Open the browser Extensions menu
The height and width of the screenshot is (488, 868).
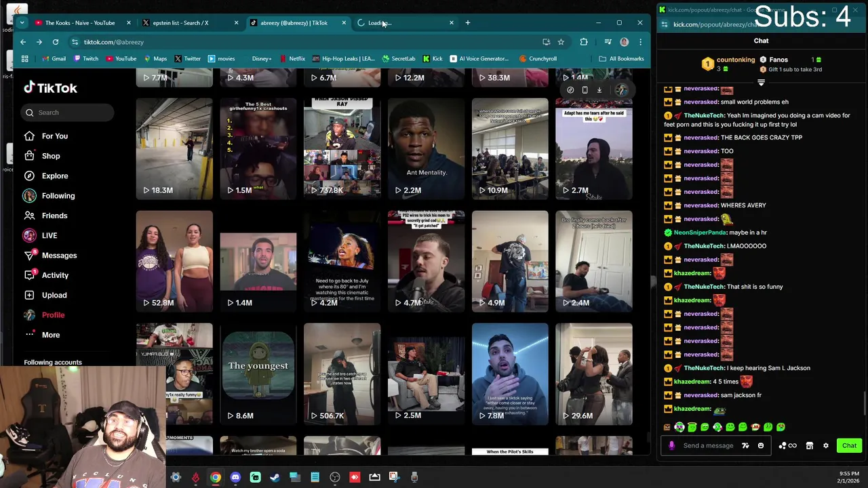click(x=584, y=42)
